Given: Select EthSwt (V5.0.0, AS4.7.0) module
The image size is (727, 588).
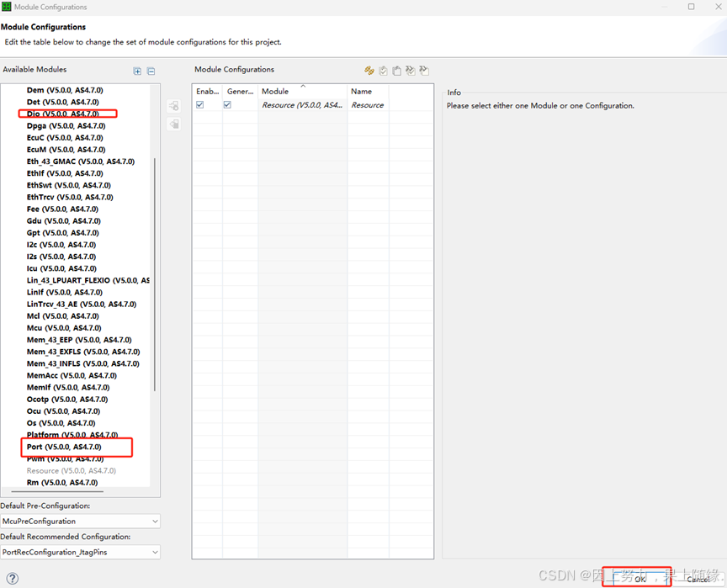Looking at the screenshot, I should (x=69, y=185).
